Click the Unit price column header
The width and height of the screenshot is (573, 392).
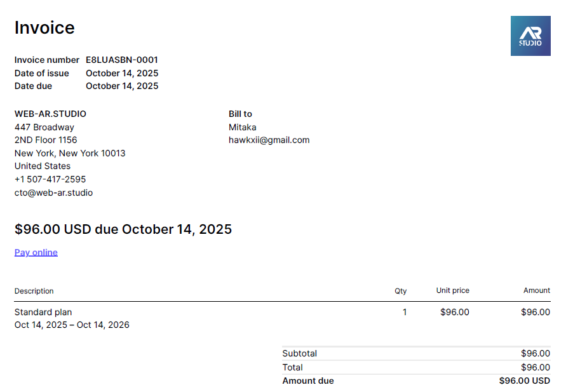tap(452, 290)
